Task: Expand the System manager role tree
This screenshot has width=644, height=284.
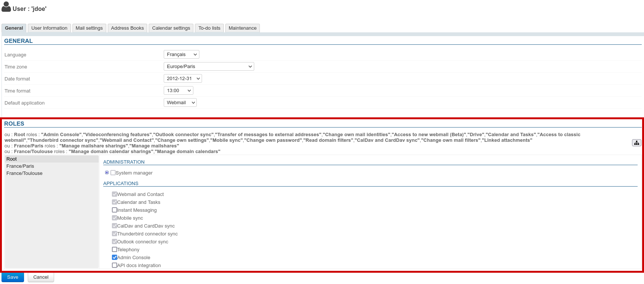Action: pos(107,173)
